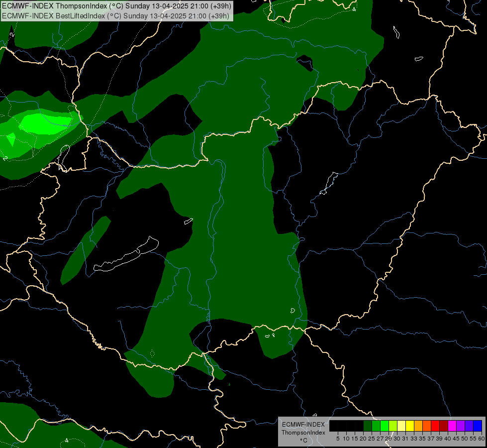Select the pale yellow 30-31 legend swatch
The height and width of the screenshot is (448, 487).
click(401, 426)
